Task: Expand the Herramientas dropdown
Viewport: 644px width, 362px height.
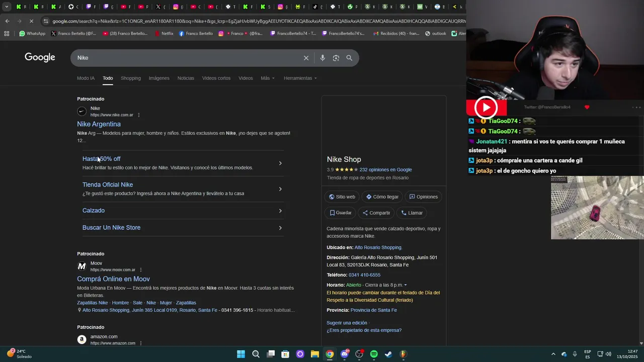Action: (x=300, y=78)
